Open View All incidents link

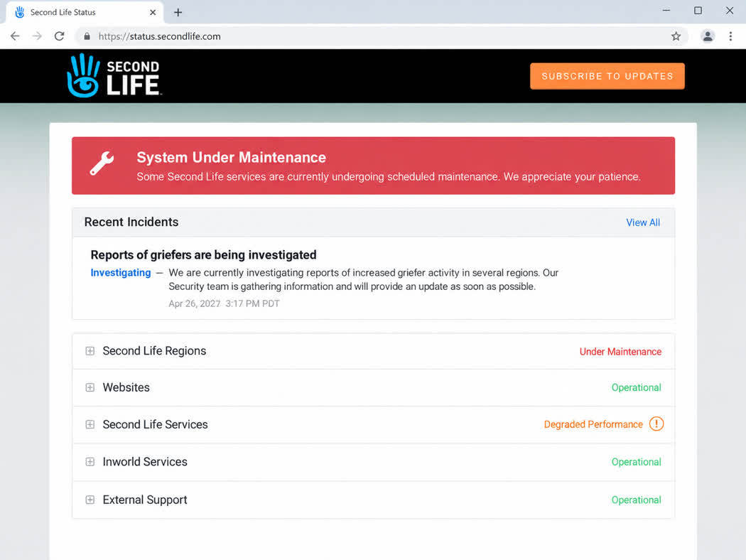coord(643,222)
